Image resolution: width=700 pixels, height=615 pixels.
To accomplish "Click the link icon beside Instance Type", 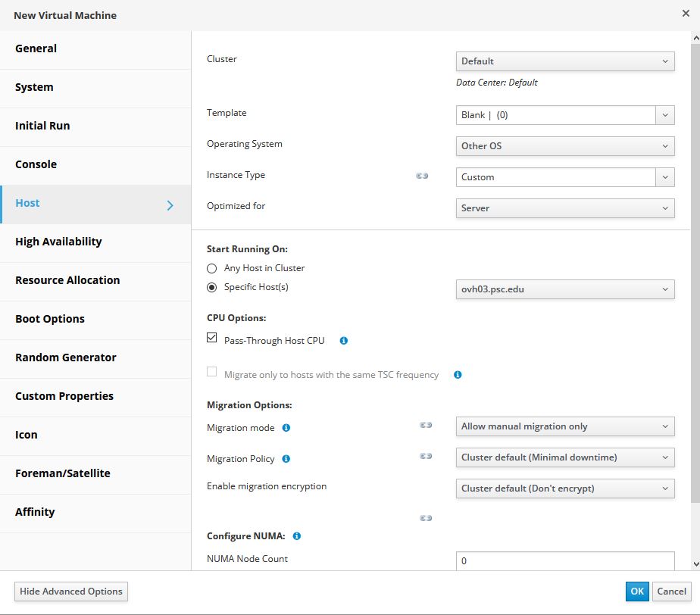I will [x=422, y=176].
